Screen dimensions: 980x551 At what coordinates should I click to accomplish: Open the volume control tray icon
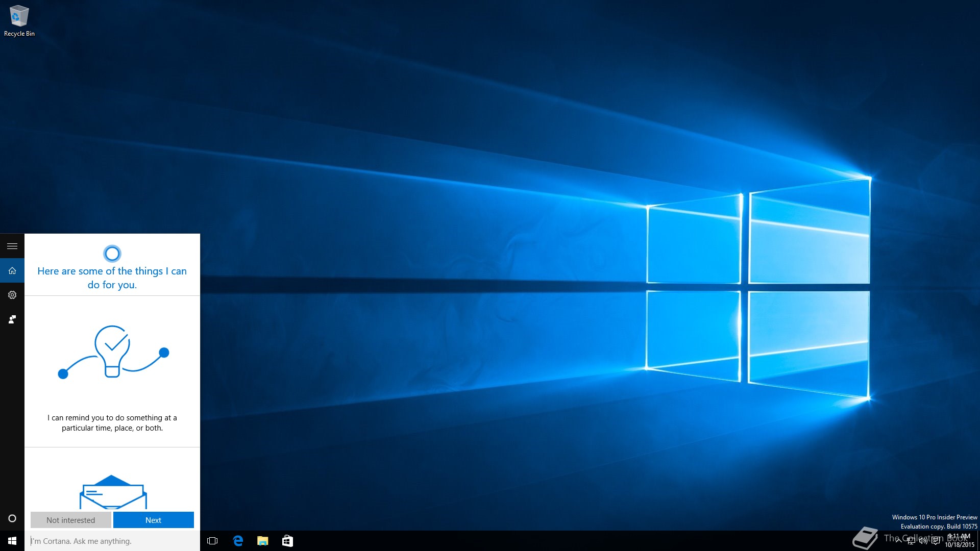[923, 541]
